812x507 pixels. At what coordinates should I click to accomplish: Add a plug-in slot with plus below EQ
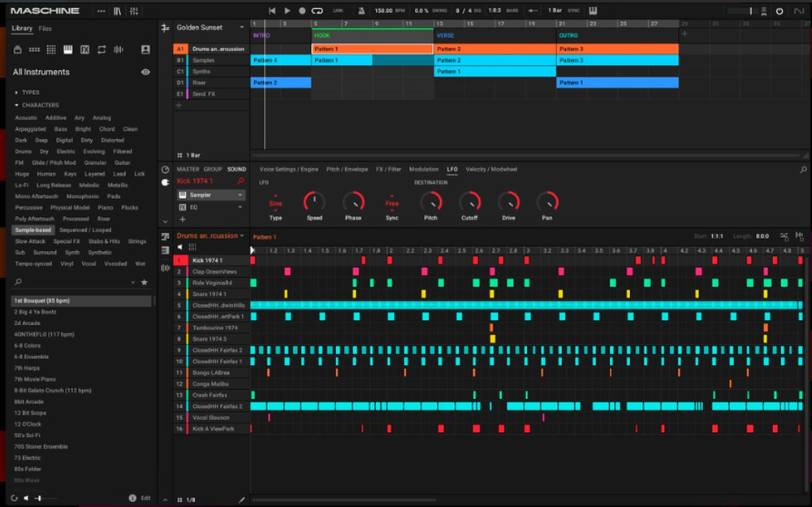click(x=182, y=219)
